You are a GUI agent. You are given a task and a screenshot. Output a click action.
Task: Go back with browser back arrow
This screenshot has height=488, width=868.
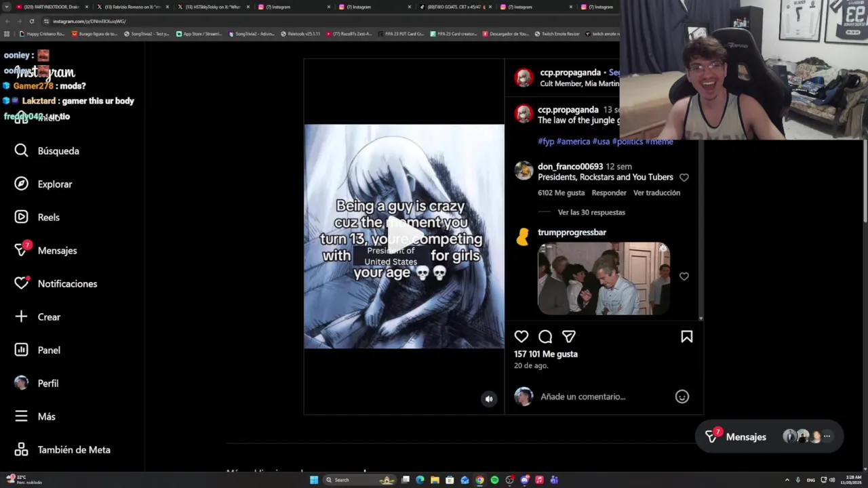8,21
